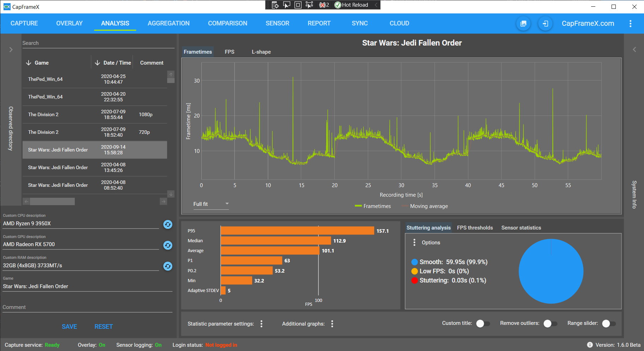
Task: Refresh the custom RAM description
Action: point(168,266)
